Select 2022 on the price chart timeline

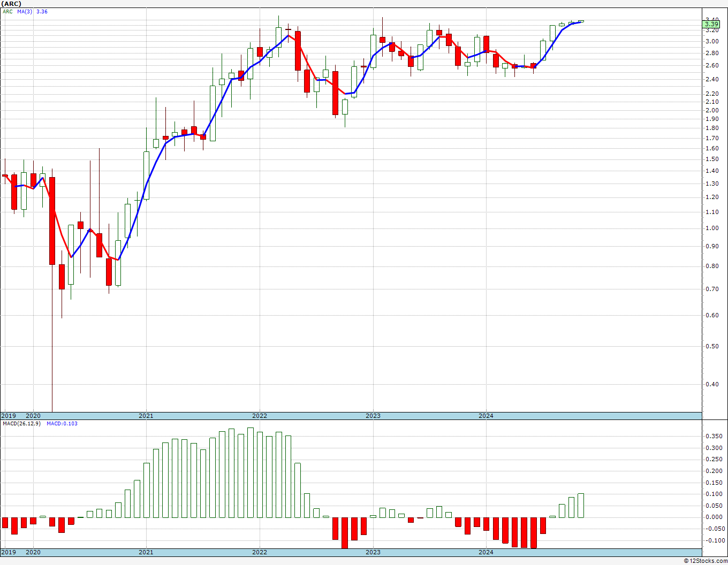click(x=260, y=416)
